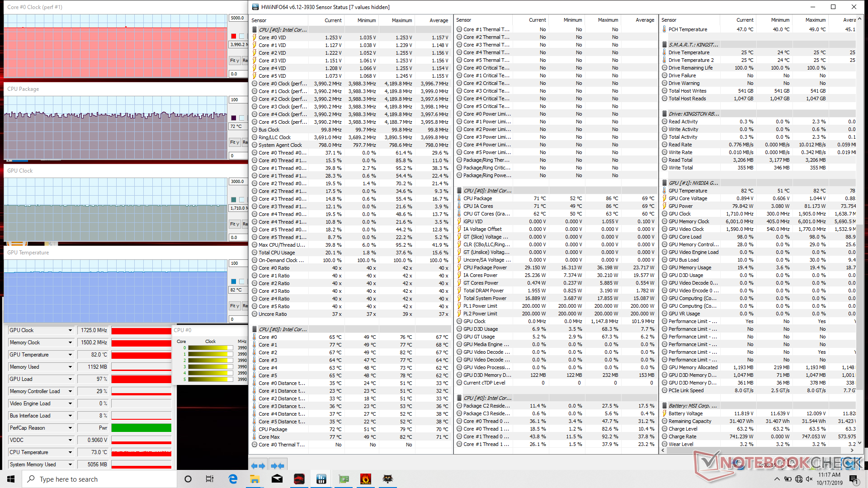This screenshot has height=488, width=868.
Task: Open the GPU Clock sensor dropdown
Action: (70, 330)
